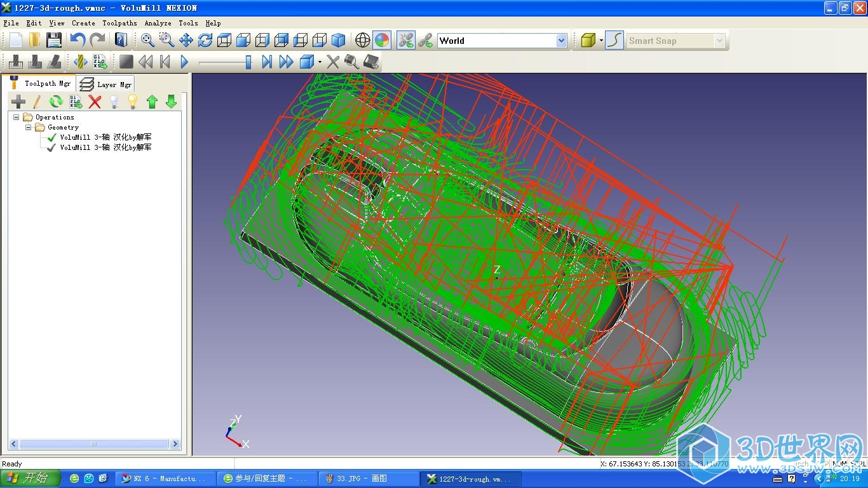
Task: Step back to previous simulation move
Action: click(x=165, y=62)
